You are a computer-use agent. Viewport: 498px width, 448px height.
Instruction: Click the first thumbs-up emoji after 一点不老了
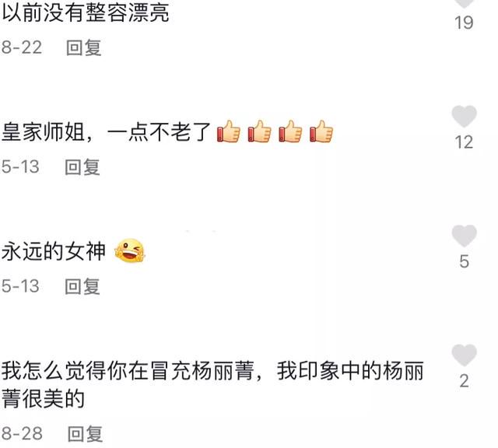pos(228,131)
